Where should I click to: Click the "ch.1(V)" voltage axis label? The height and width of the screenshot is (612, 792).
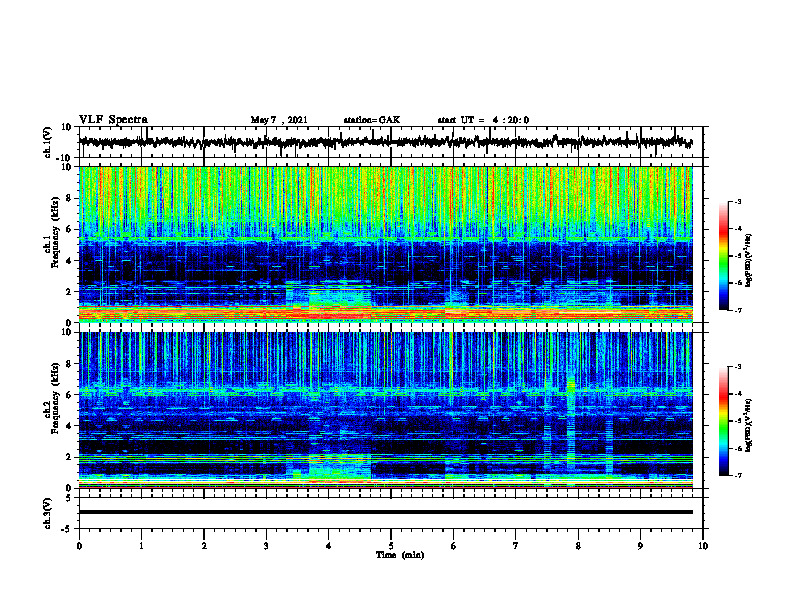48,142
